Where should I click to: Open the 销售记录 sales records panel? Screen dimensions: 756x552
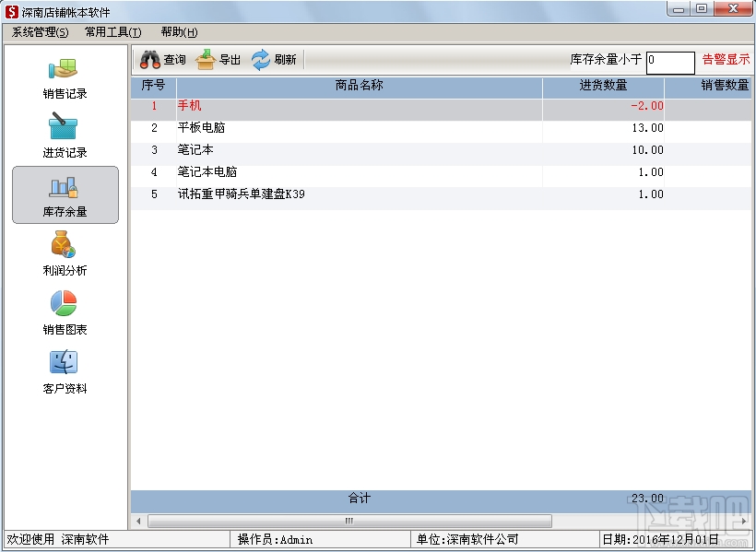click(x=65, y=79)
